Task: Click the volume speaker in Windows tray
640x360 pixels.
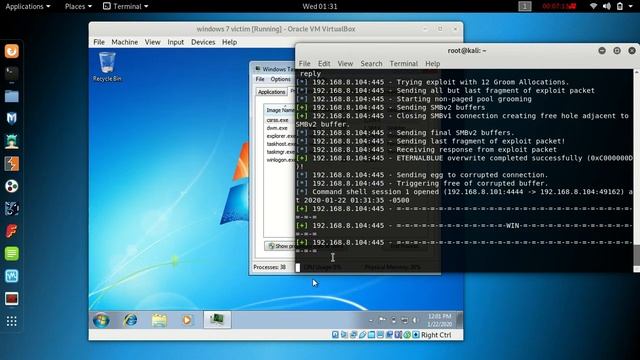Action: click(x=415, y=320)
